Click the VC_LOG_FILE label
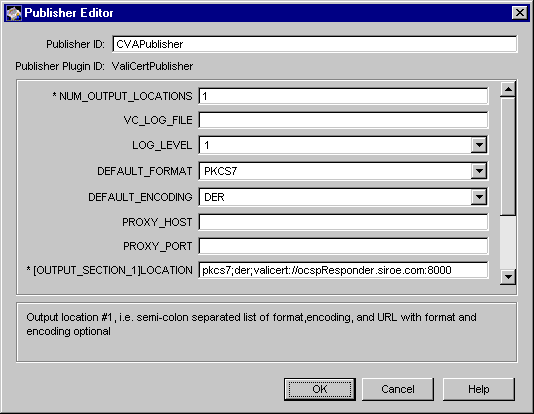534x414 pixels. click(x=158, y=120)
